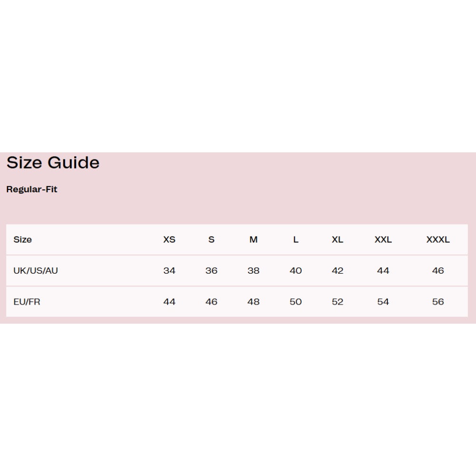The height and width of the screenshot is (476, 476).
Task: Click the Size header cell
Action: click(22, 240)
